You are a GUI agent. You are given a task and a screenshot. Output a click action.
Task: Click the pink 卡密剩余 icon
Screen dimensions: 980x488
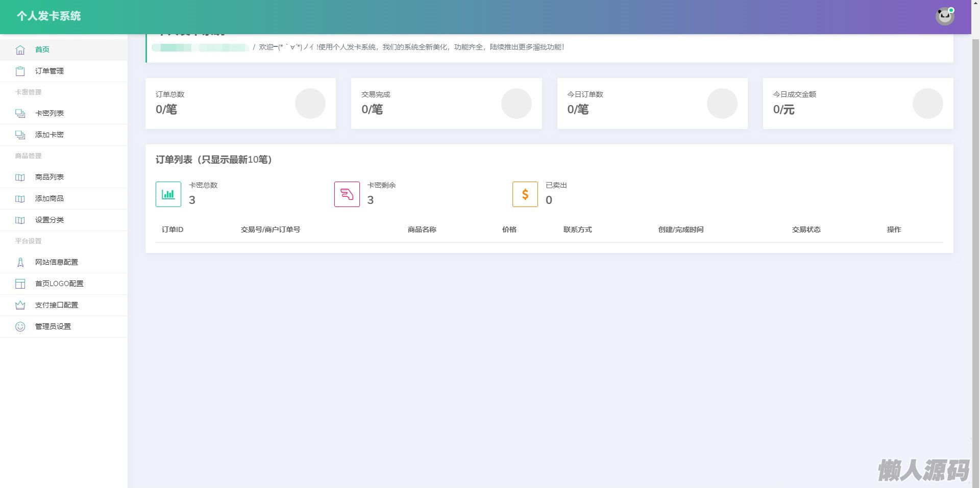pos(347,194)
